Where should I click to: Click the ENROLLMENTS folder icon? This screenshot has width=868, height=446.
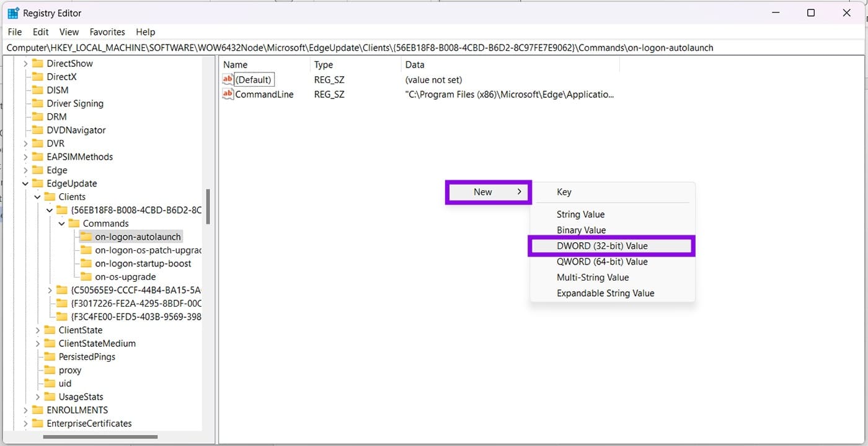37,410
